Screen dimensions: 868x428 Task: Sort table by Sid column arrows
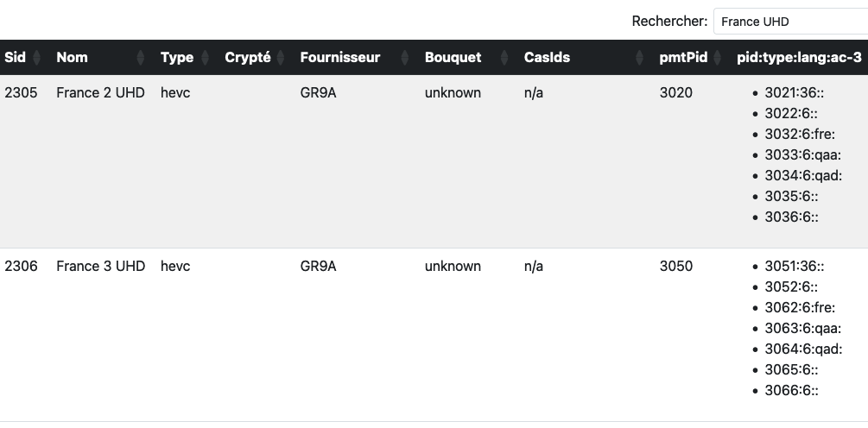(x=36, y=58)
